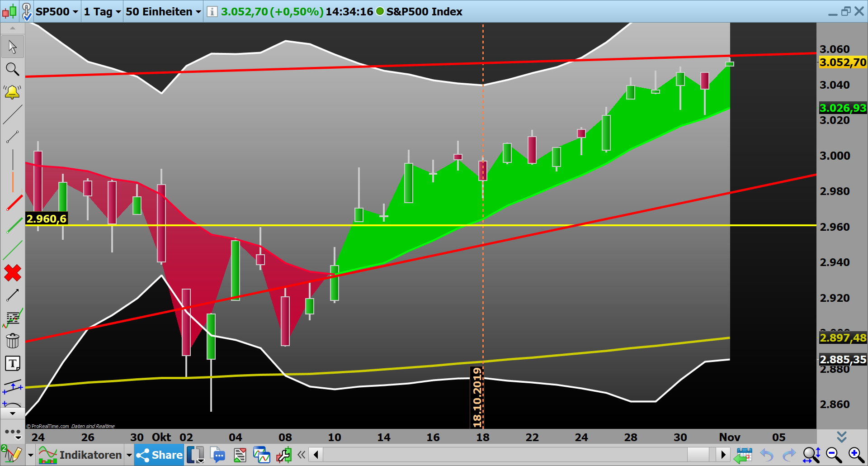Open the '1 Tag' timeframe dropdown

[102, 12]
